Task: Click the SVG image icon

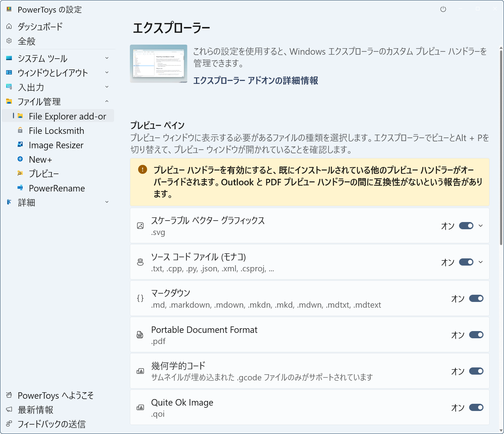Action: coord(140,226)
